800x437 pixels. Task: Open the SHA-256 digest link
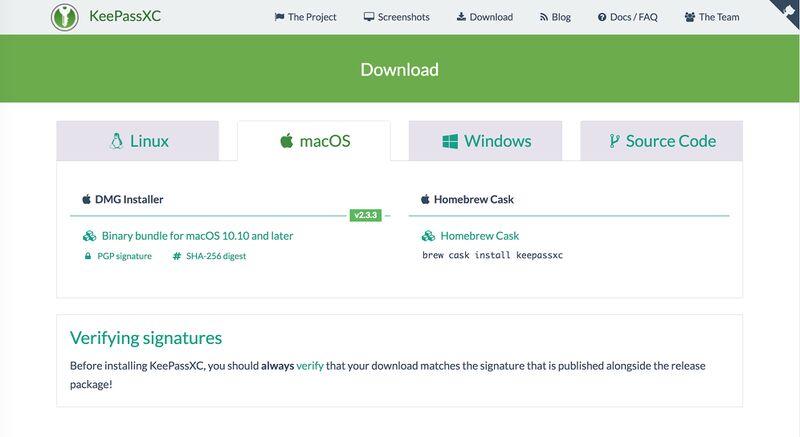point(215,256)
